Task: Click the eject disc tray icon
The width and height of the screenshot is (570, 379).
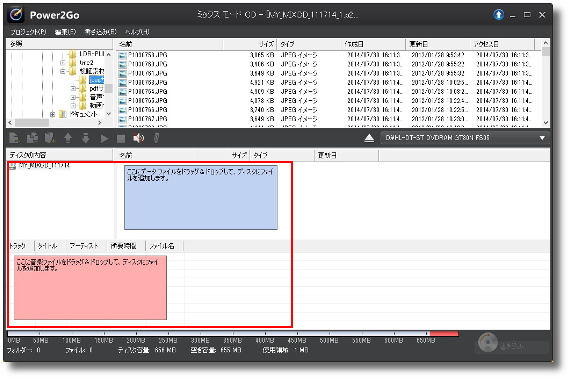Action: click(369, 138)
